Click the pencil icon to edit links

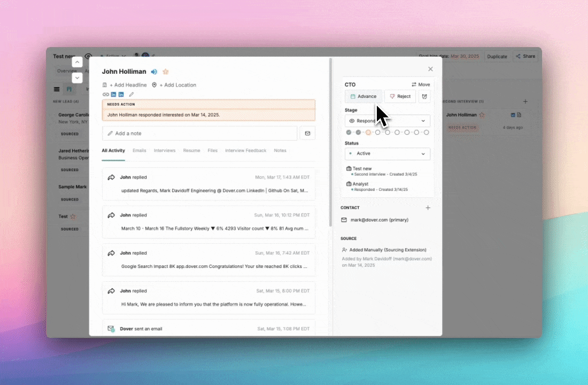point(131,95)
